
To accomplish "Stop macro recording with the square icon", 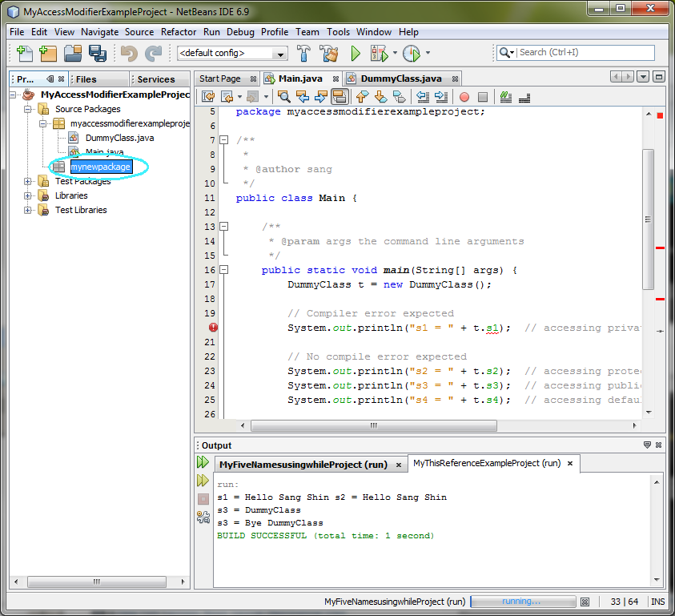I will pos(483,97).
